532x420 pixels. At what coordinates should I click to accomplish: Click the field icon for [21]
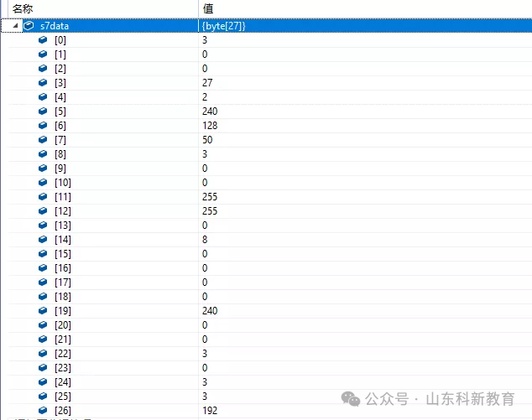[x=43, y=339]
